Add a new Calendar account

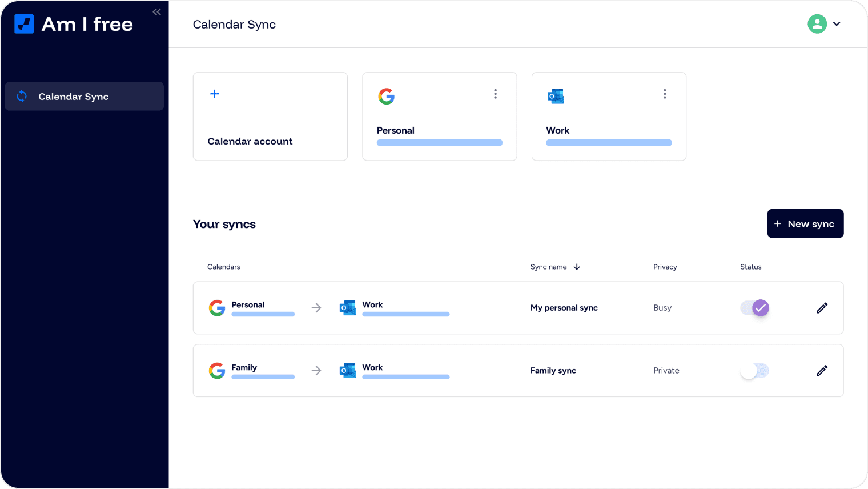click(270, 116)
